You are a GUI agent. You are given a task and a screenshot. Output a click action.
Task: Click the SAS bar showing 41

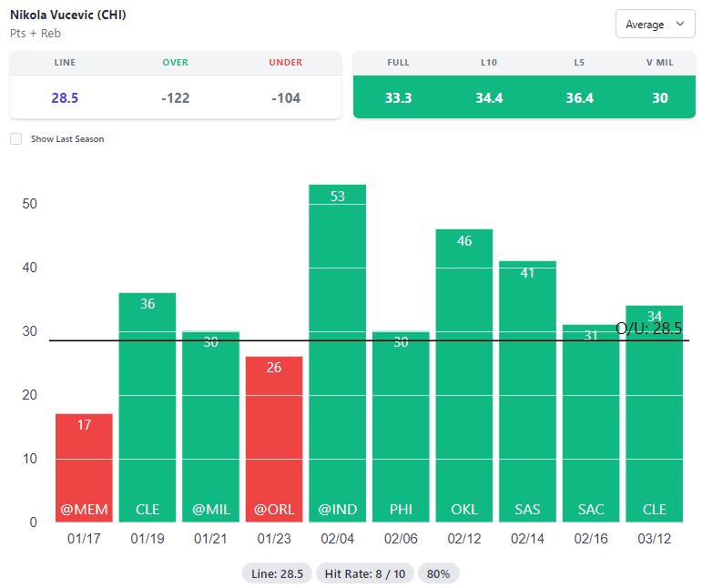[527, 391]
